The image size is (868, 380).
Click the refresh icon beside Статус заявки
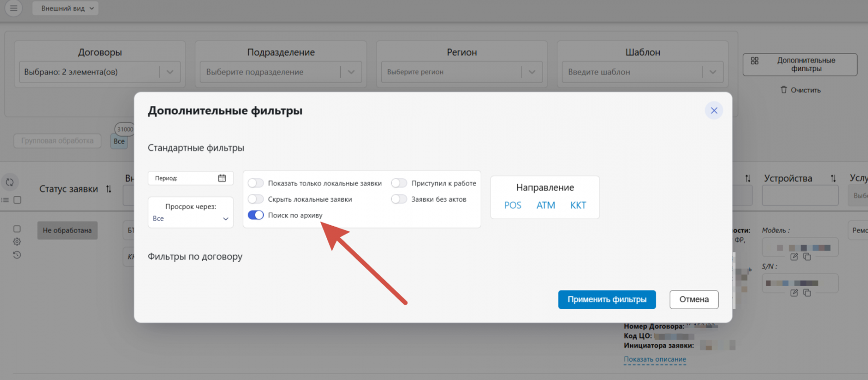pos(10,182)
